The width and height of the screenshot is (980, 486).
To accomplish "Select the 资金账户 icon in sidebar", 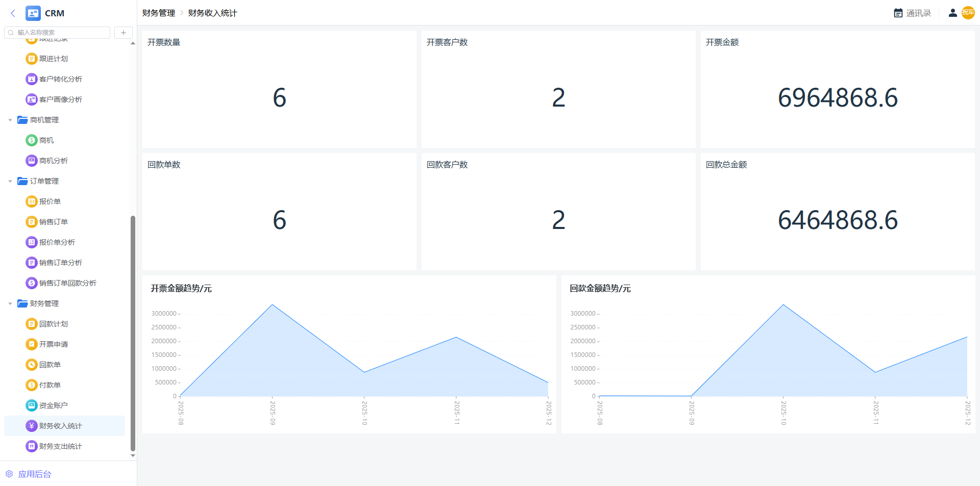I will coord(32,405).
